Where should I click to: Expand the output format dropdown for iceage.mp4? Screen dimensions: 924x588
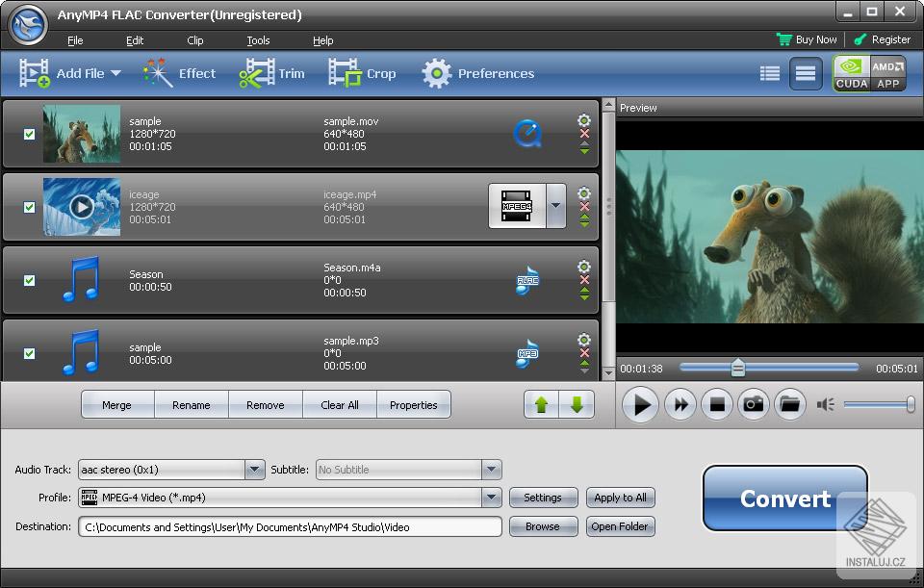(x=555, y=206)
